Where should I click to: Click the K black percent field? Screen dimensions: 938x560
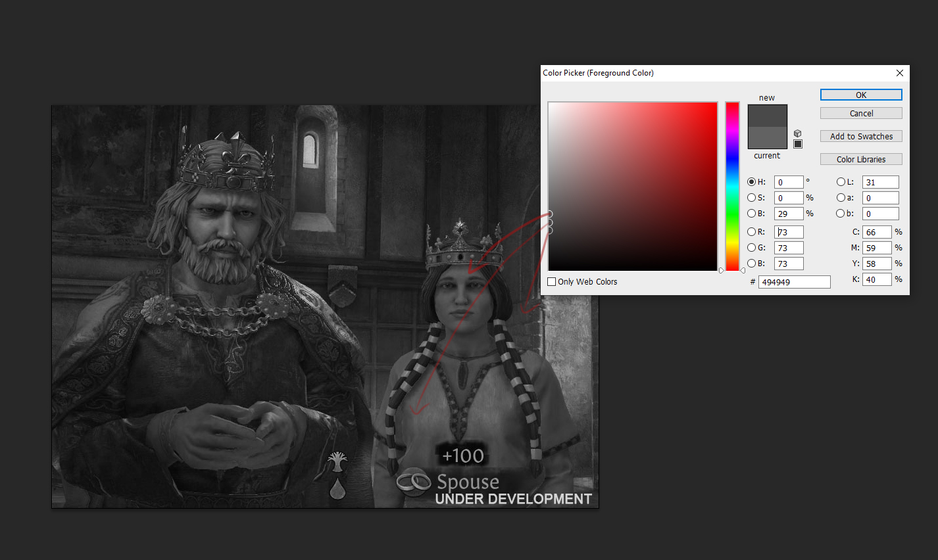[877, 279]
